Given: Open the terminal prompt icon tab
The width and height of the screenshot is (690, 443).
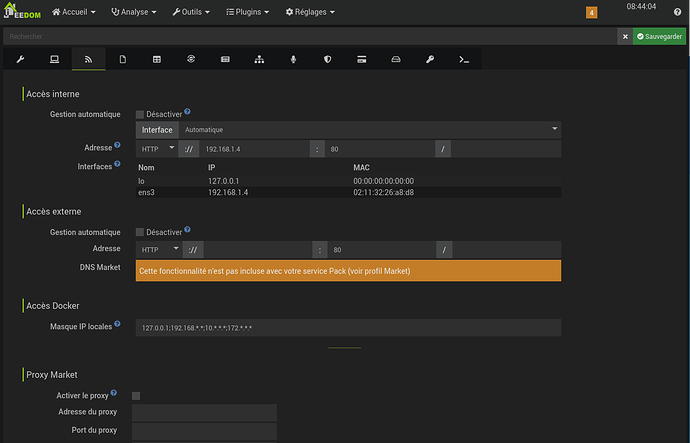Looking at the screenshot, I should (463, 60).
